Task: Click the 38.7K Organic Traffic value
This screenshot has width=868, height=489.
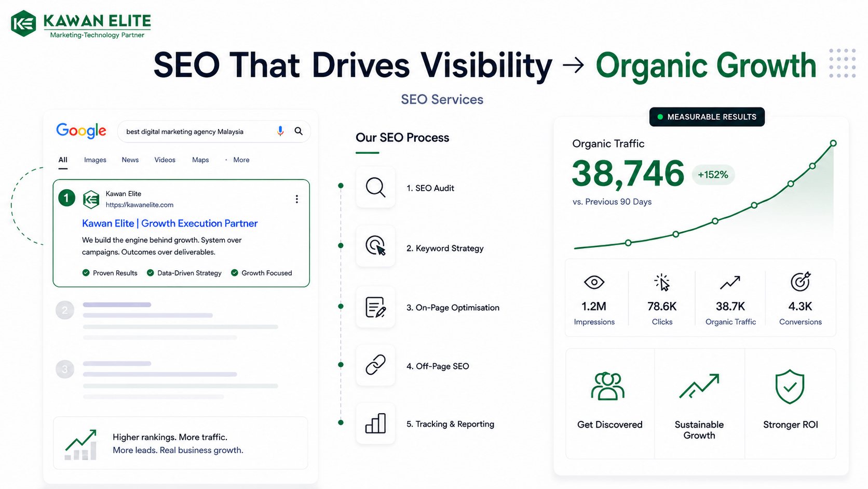Action: tap(730, 307)
